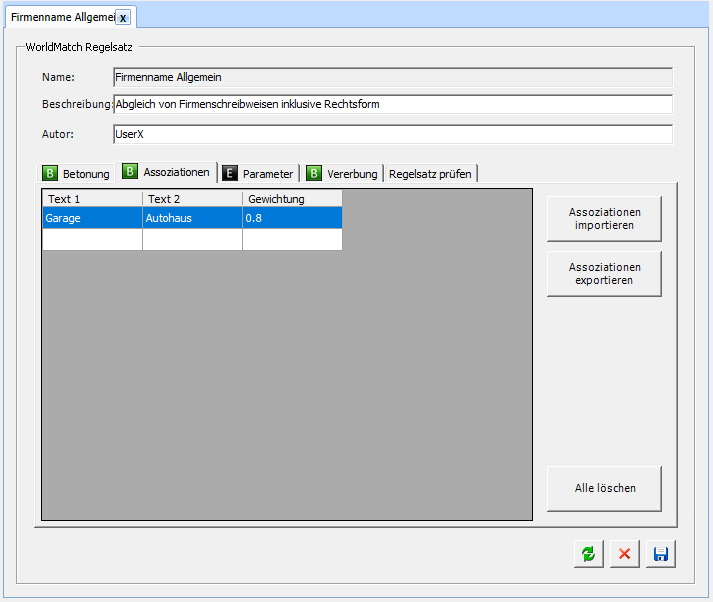Click the green refresh arrows icon
The width and height of the screenshot is (713, 602).
click(x=588, y=554)
